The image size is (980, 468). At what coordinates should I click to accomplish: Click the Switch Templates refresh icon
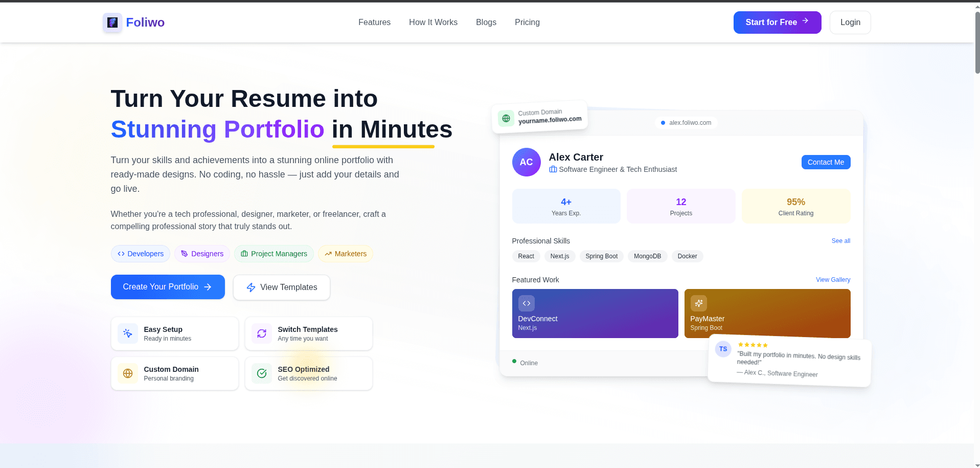pyautogui.click(x=262, y=333)
